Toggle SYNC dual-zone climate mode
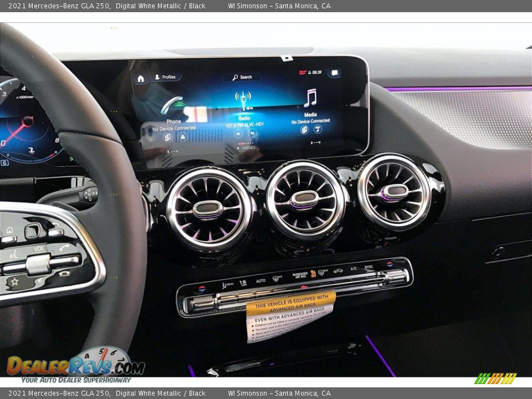Screen dimensions: 532x399 coord(369,268)
